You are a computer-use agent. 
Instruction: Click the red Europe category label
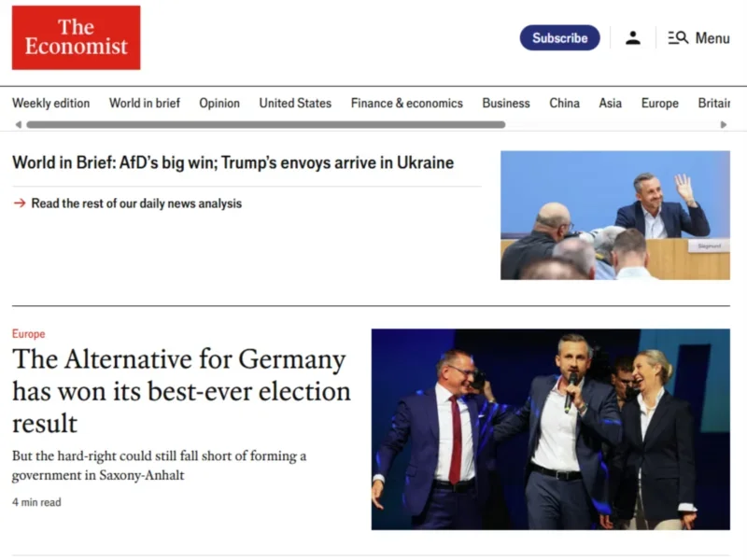click(x=29, y=334)
